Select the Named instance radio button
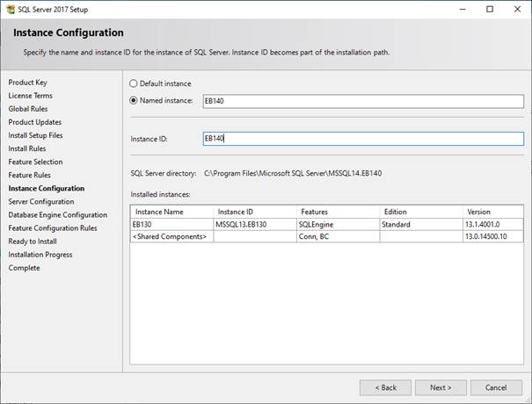Image resolution: width=532 pixels, height=404 pixels. pos(134,100)
